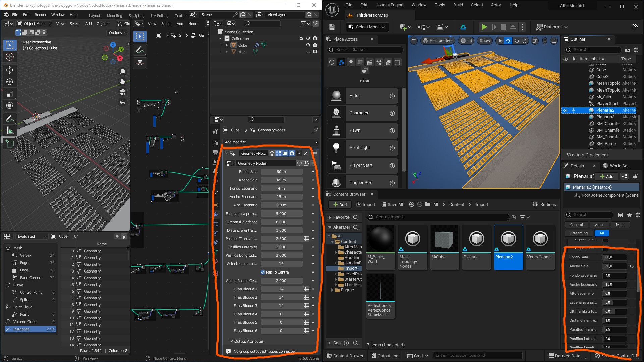Adjust Filas Bloque 1 value field
The width and height of the screenshot is (644, 362).
coord(281,289)
